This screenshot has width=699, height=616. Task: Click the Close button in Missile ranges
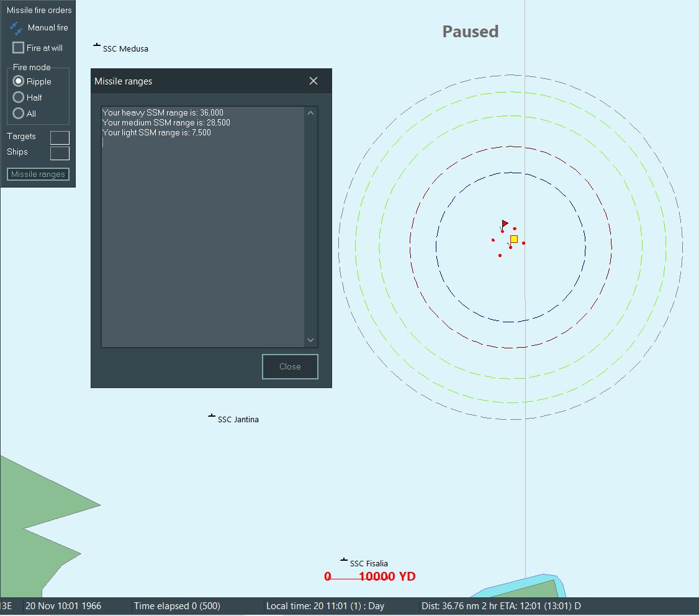point(290,366)
